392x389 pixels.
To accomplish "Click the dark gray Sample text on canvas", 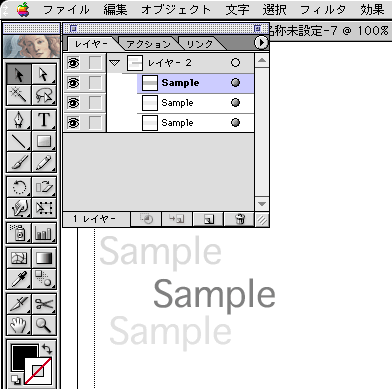I will click(214, 295).
